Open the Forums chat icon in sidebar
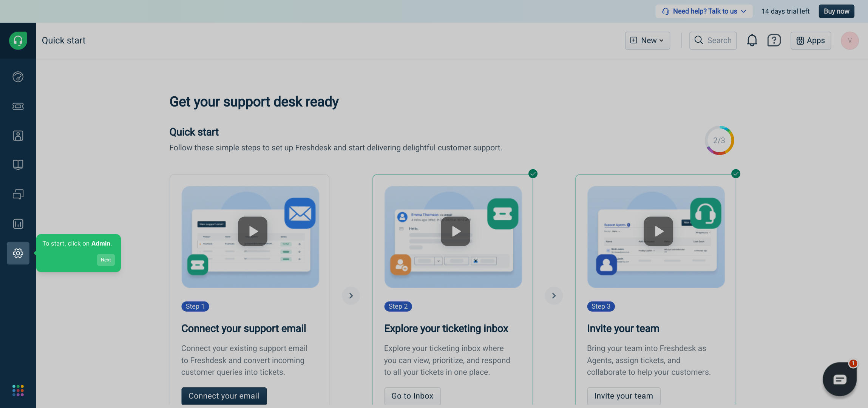Screen dimensions: 868x408 [x=18, y=194]
